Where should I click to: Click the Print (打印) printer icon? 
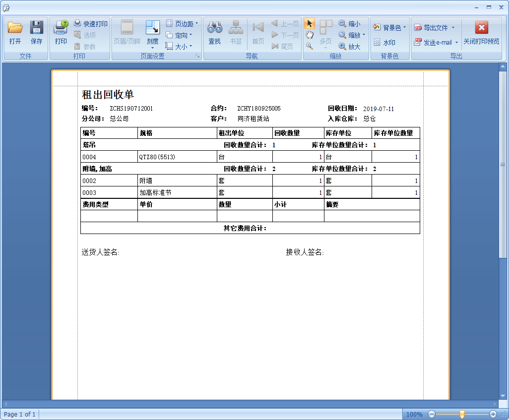[x=61, y=28]
